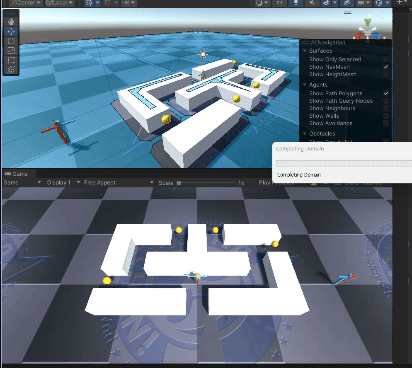
Task: Click the 1x scale value
Action: 241,183
